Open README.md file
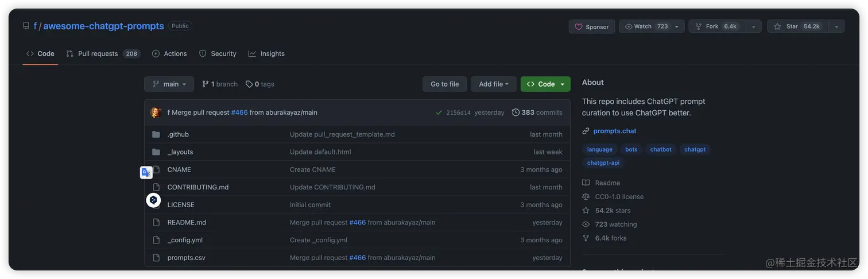The width and height of the screenshot is (868, 279). [187, 222]
